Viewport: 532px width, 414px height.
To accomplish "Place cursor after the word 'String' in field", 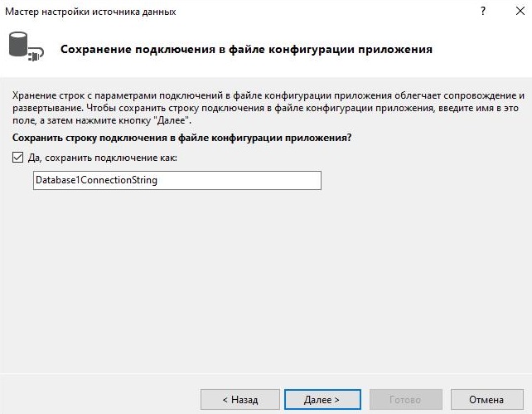I will coord(158,180).
